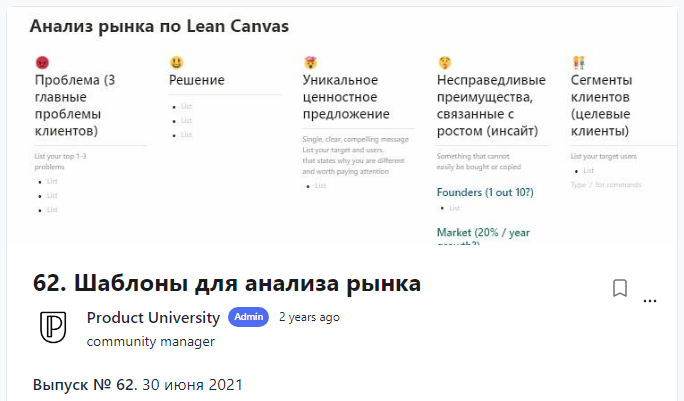Click the smiley emoji above Решение
The image size is (684, 401).
click(176, 63)
